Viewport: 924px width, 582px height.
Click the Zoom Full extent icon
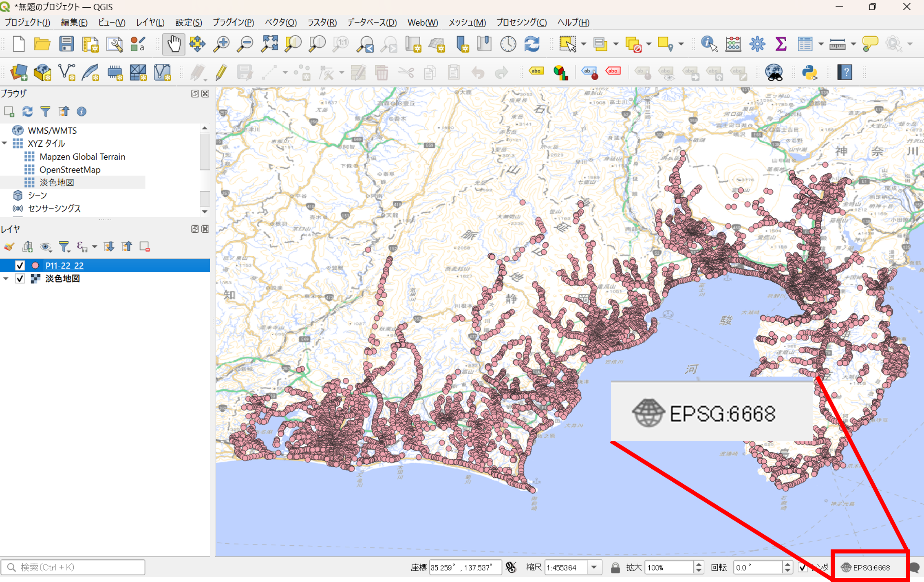pos(269,44)
